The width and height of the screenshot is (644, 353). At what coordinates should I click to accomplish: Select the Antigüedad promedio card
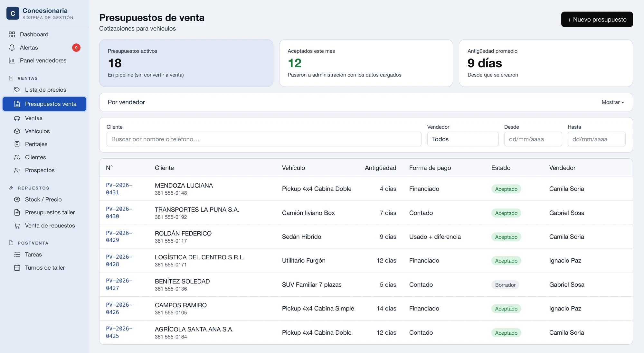(546, 63)
